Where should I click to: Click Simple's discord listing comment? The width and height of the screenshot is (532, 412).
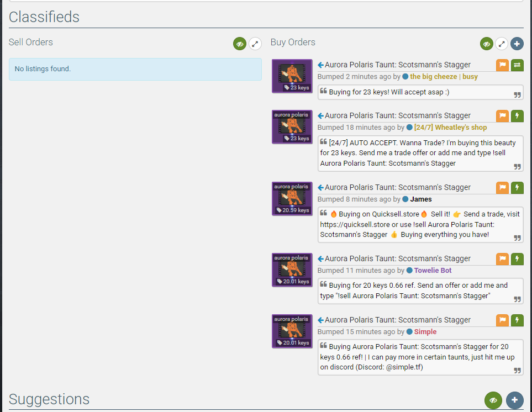420,357
